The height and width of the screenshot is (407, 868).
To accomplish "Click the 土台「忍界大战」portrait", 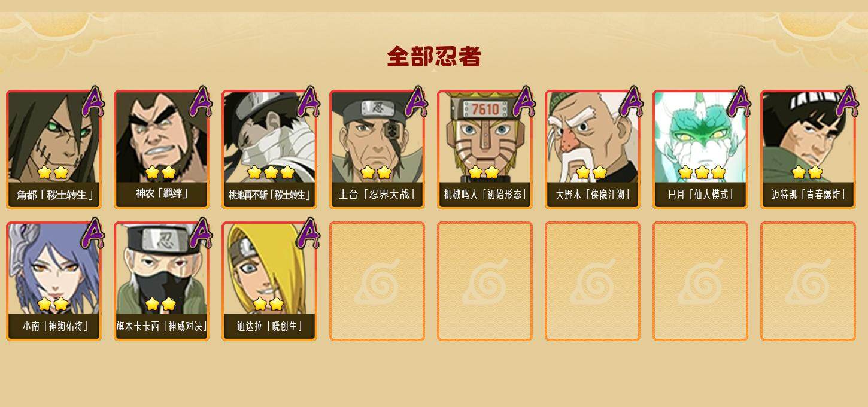I will (x=377, y=150).
